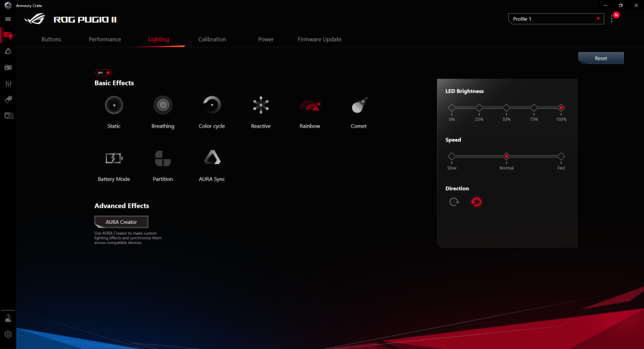Open the Profile 1 dropdown
Viewport: 644px width, 349px height.
click(x=556, y=19)
